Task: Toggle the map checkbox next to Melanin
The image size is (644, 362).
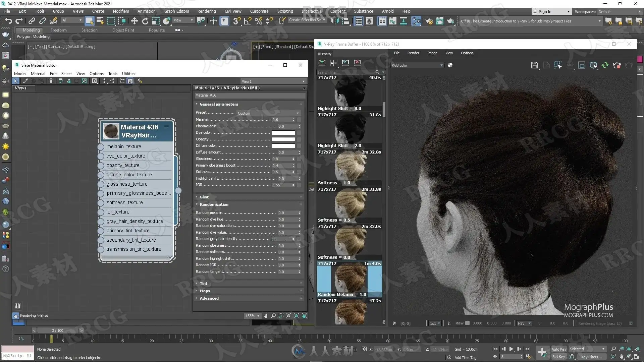Action: [299, 120]
